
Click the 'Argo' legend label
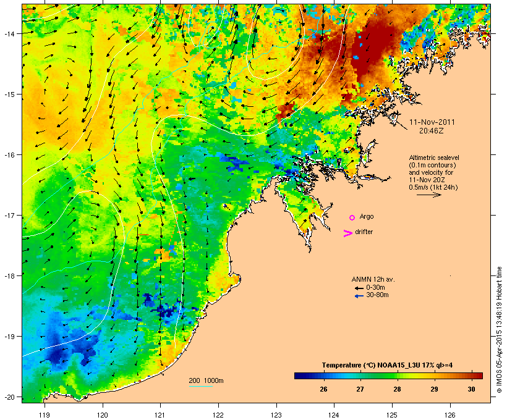point(367,216)
